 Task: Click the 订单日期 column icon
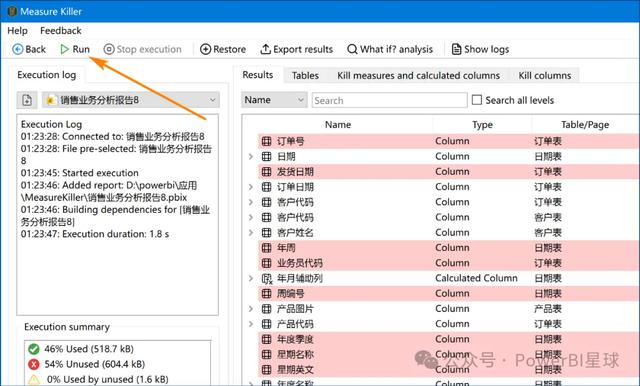click(x=267, y=187)
